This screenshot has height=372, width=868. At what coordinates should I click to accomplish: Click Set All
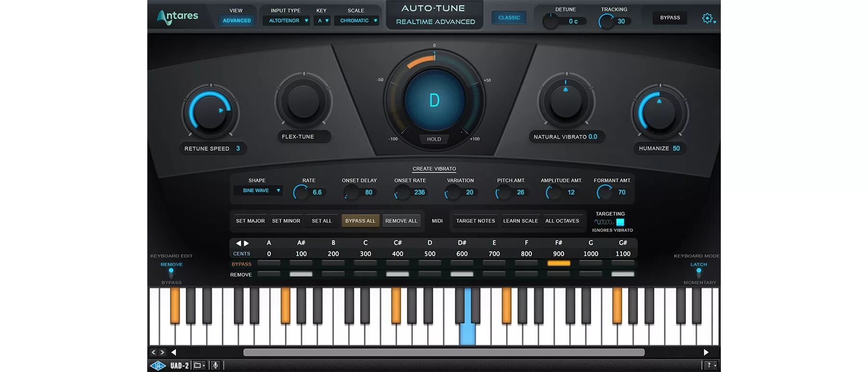322,221
